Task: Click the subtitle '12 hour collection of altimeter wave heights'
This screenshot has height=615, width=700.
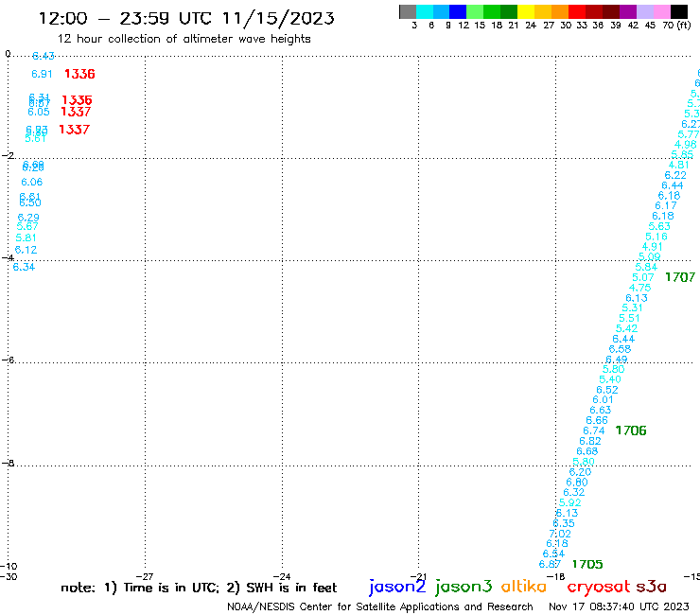Action: 184,39
